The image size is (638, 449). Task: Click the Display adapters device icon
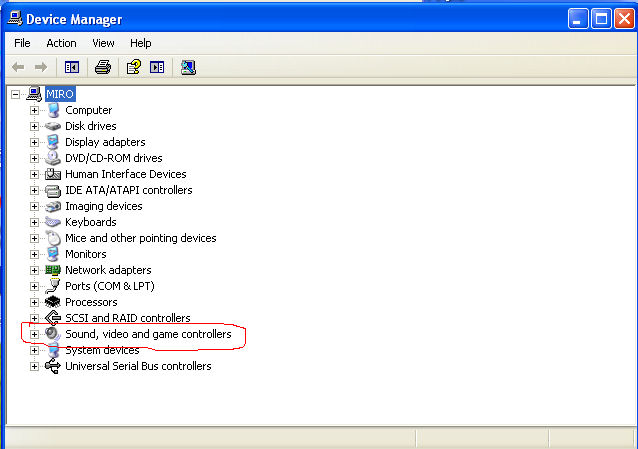click(53, 142)
